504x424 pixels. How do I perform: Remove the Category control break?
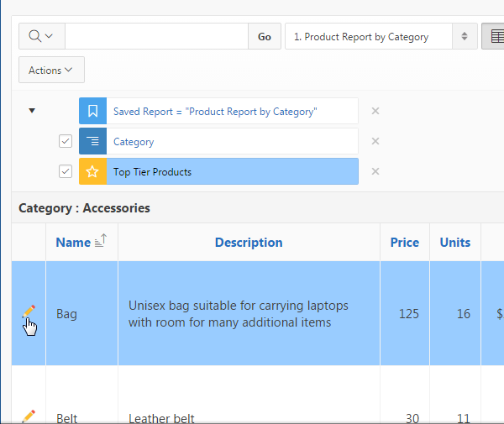pyautogui.click(x=375, y=141)
